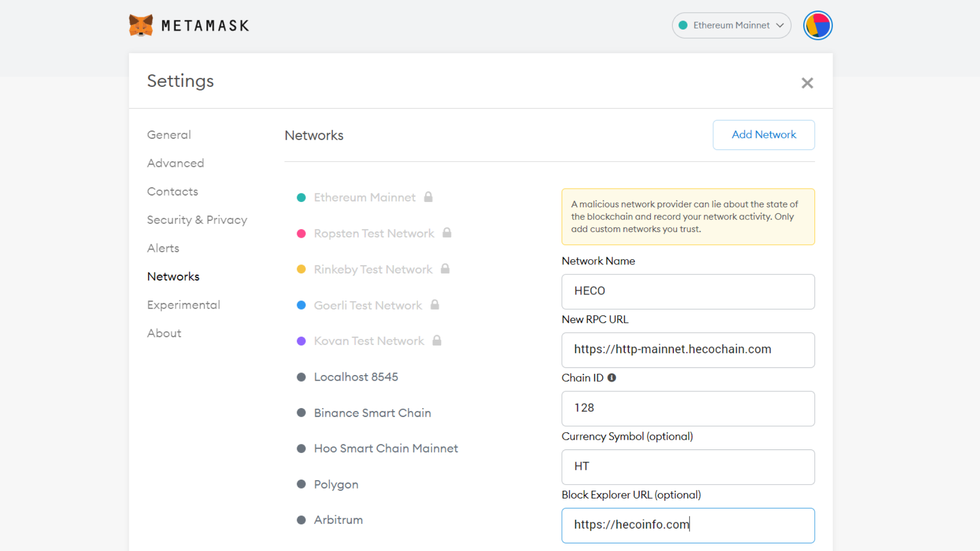
Task: Click the Chain ID info icon
Action: (x=611, y=378)
